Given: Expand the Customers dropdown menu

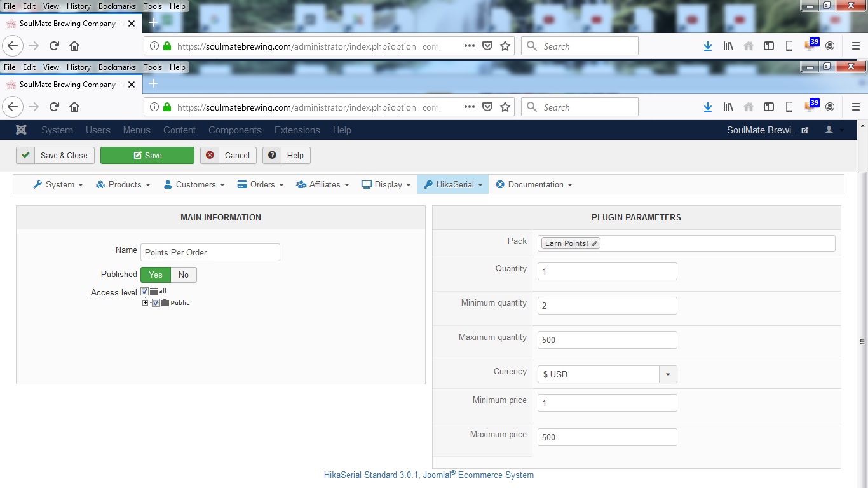Looking at the screenshot, I should (194, 184).
